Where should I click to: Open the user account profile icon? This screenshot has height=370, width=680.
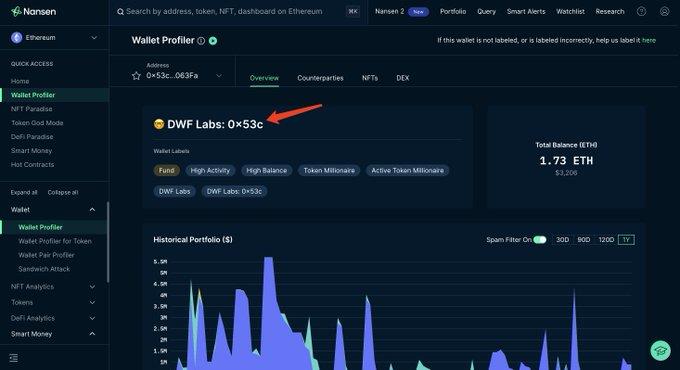coord(664,12)
